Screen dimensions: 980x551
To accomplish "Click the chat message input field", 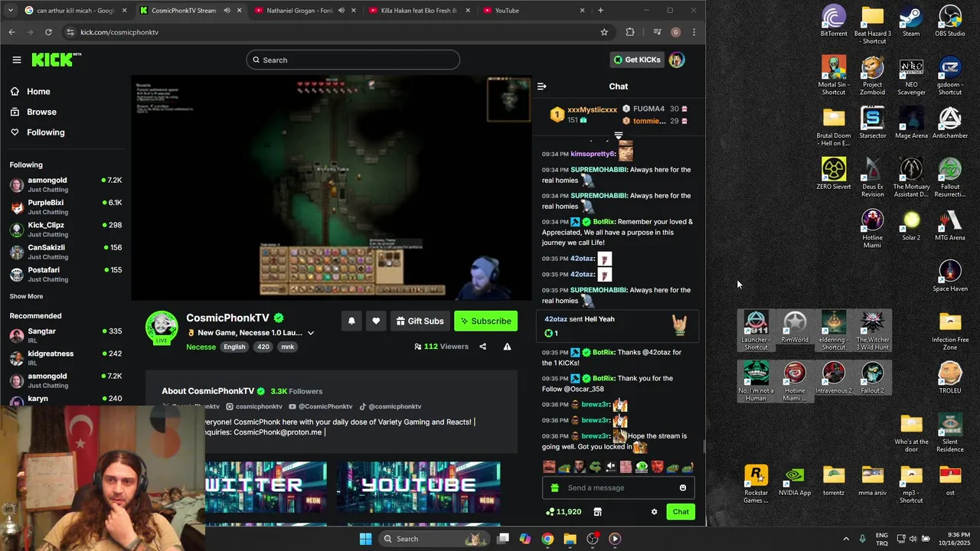I will click(619, 487).
